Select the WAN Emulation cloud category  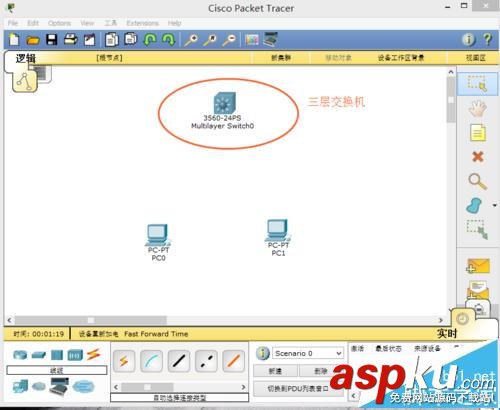(x=39, y=387)
